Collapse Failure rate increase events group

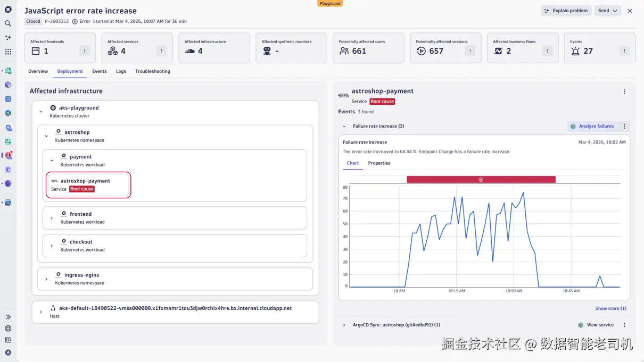pyautogui.click(x=344, y=127)
